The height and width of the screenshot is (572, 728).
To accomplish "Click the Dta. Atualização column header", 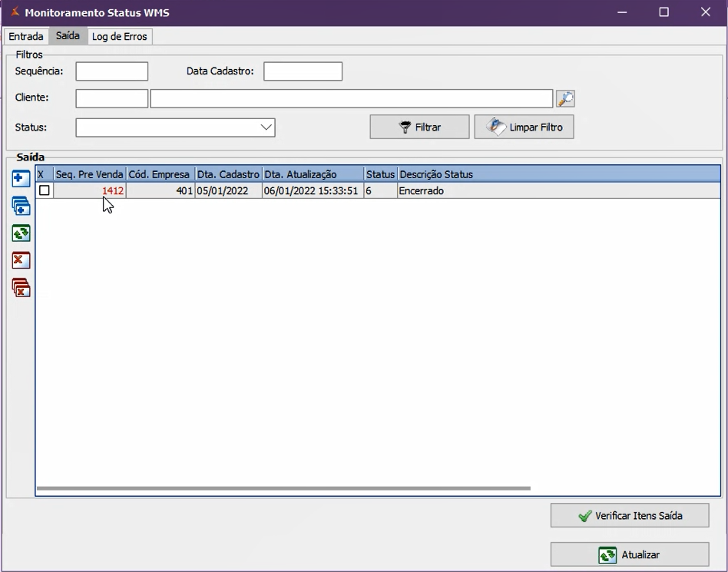I will tap(313, 174).
